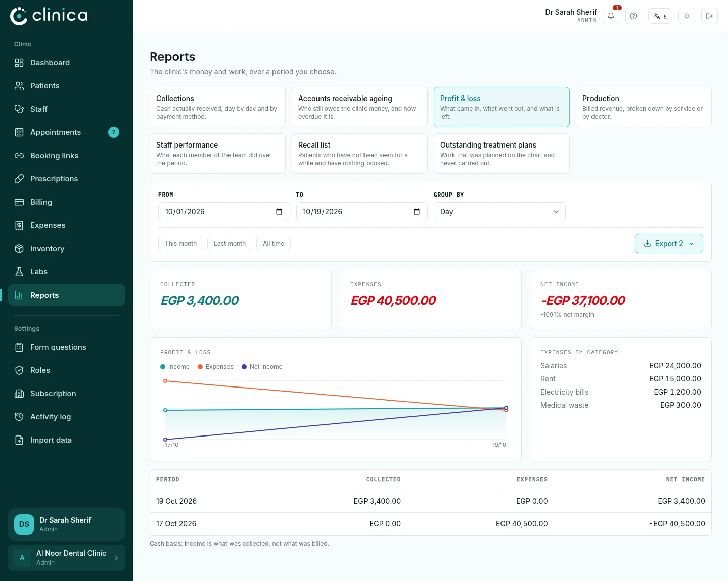
Task: Select the Collections report card
Action: [x=217, y=107]
